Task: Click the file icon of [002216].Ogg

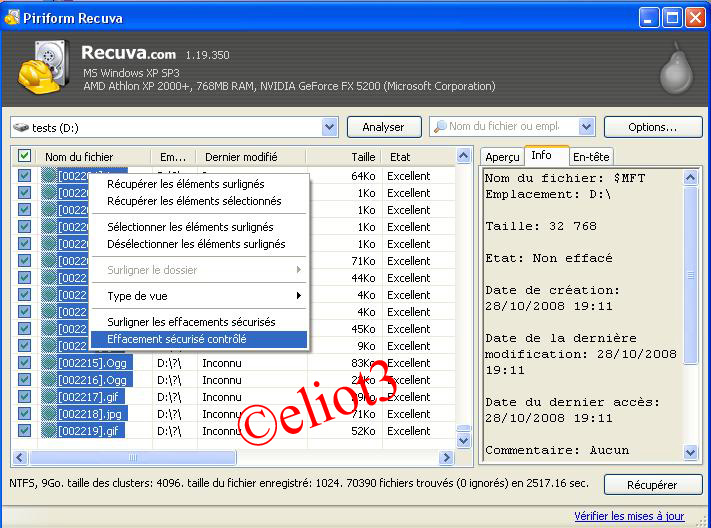Action: pos(49,380)
